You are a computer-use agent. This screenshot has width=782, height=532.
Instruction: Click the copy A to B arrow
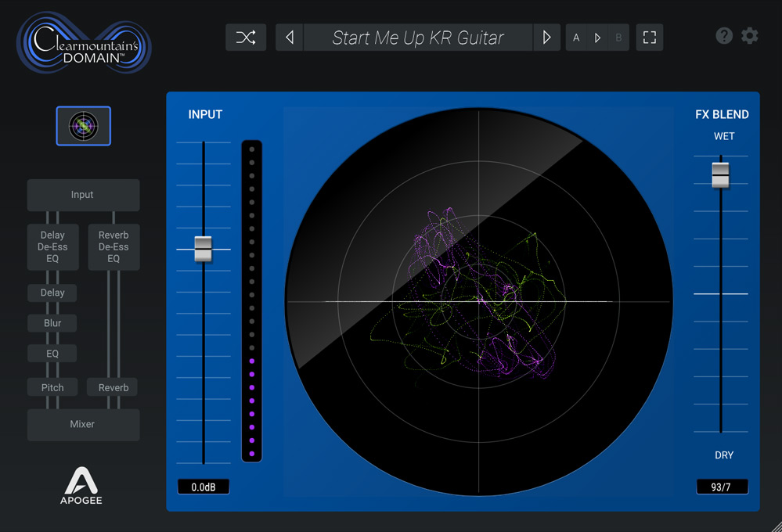[x=597, y=38]
